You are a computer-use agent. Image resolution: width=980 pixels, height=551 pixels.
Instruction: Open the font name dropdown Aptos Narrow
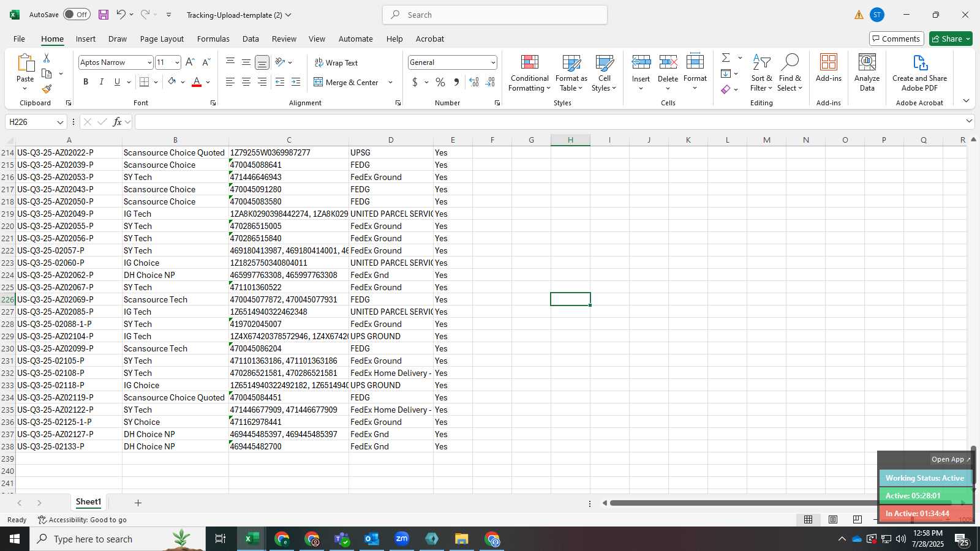coord(149,62)
